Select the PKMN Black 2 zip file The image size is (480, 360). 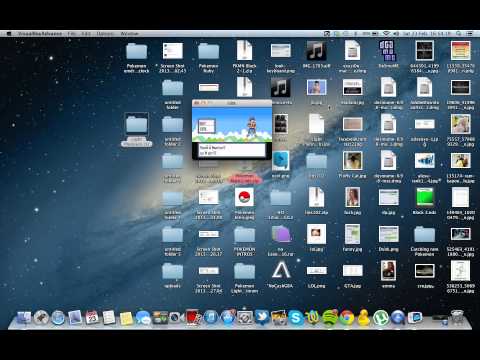[244, 57]
